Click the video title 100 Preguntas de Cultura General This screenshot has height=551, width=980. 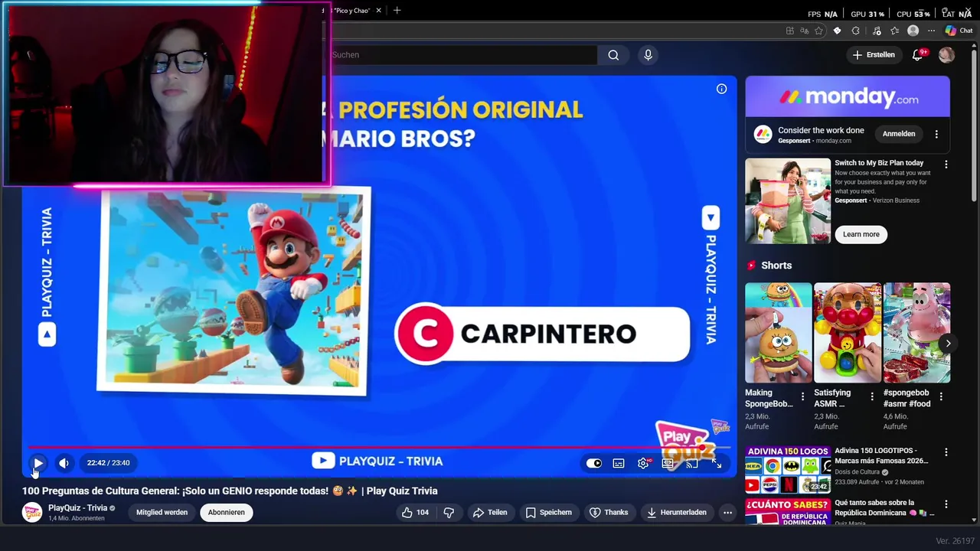230,491
